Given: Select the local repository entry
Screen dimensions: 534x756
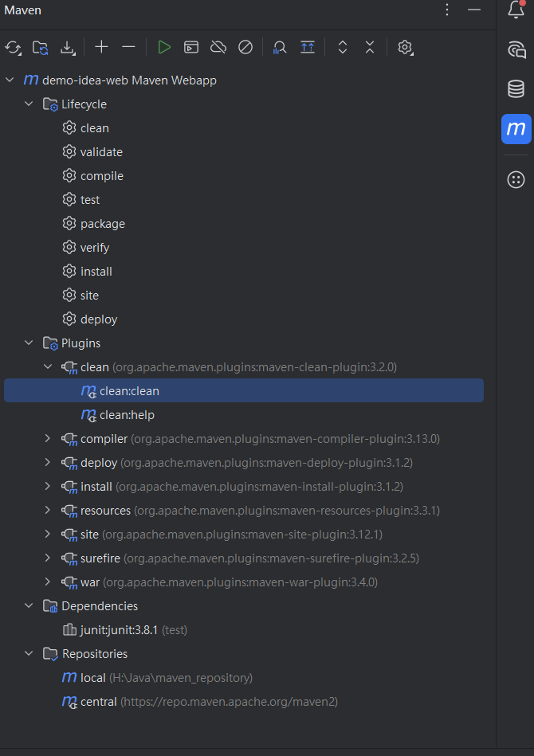Looking at the screenshot, I should 157,677.
